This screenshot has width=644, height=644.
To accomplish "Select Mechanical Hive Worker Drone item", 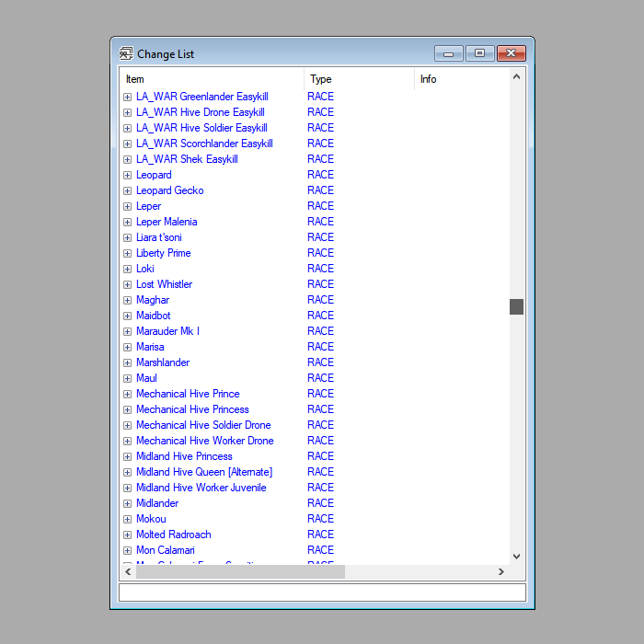I will point(204,441).
